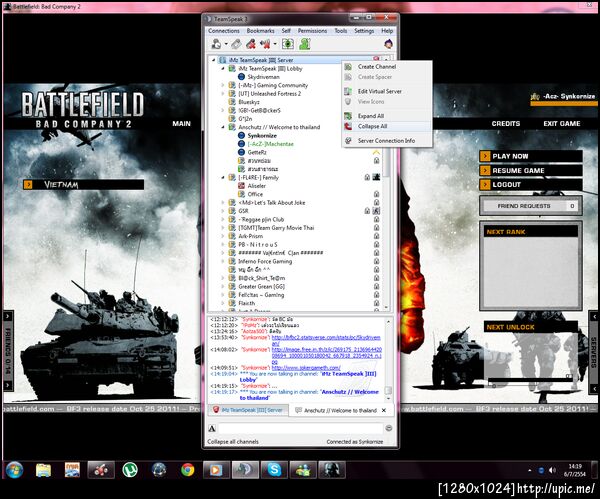Click the text format 'A' icon
This screenshot has height=499, width=600.
click(x=212, y=428)
